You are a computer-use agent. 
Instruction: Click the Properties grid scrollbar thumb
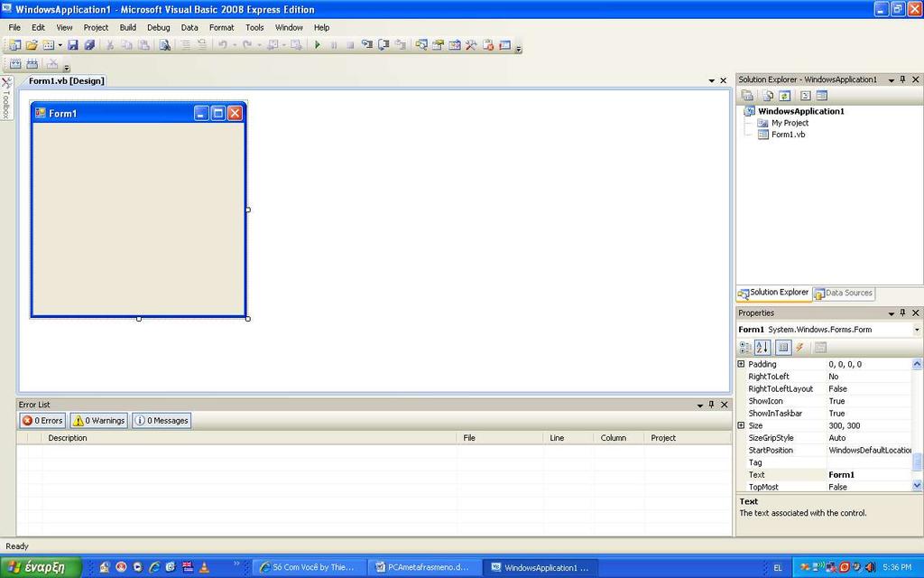click(x=917, y=461)
